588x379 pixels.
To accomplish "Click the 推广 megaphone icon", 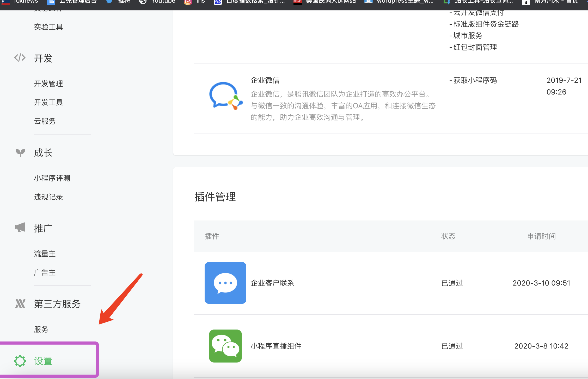I will coord(20,228).
